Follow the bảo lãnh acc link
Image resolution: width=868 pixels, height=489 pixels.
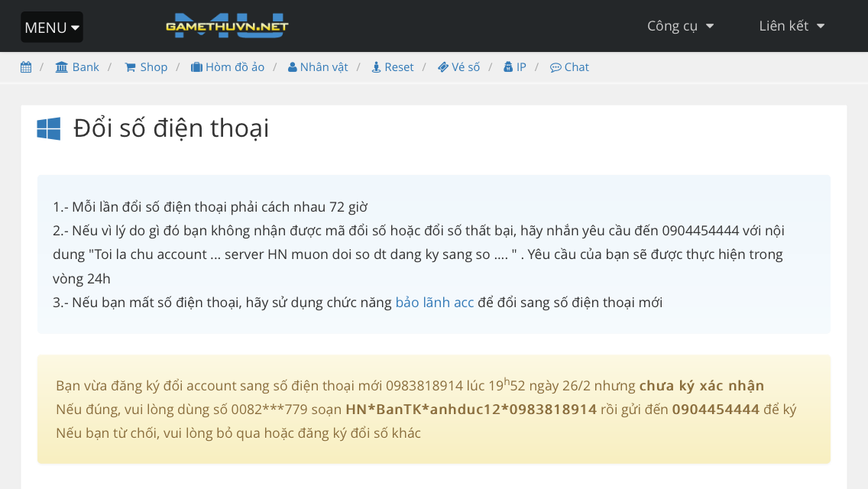pos(433,303)
